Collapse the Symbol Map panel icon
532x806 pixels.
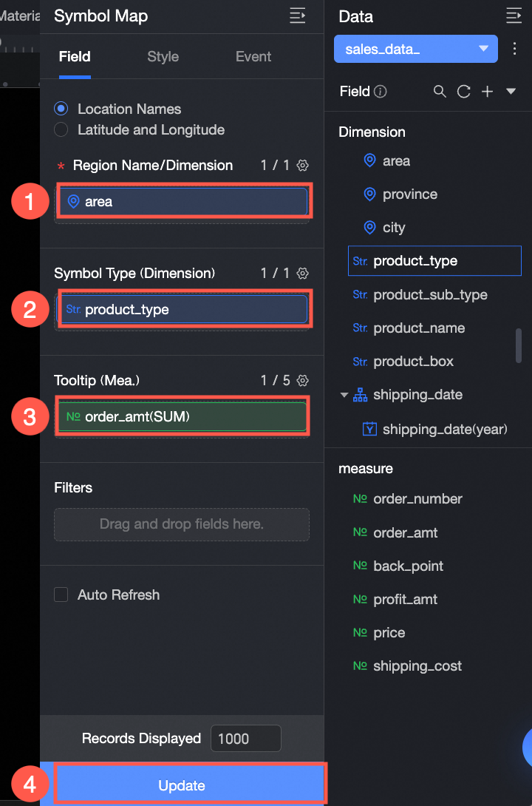pyautogui.click(x=297, y=16)
